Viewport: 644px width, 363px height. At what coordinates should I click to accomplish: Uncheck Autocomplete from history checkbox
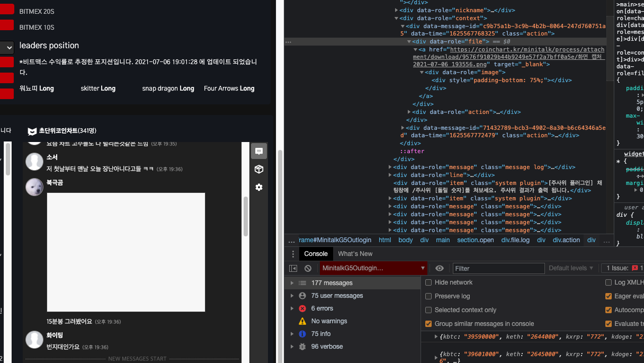[609, 310]
